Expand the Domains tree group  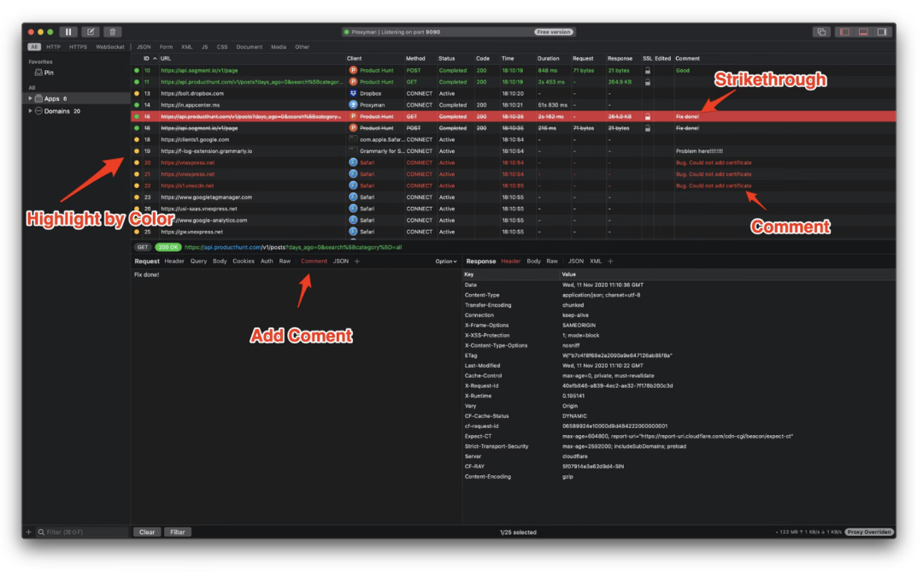(x=30, y=110)
